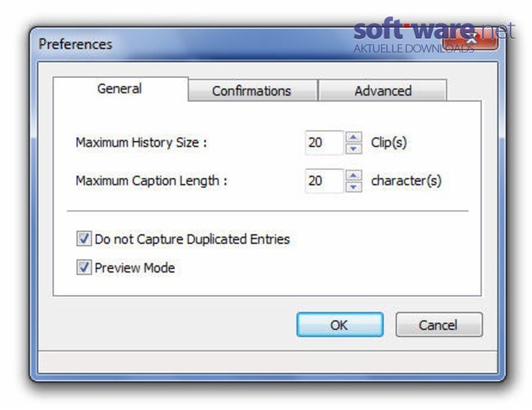Click the character(s) unit label
Viewport: 532px width, 410px height.
tap(406, 180)
